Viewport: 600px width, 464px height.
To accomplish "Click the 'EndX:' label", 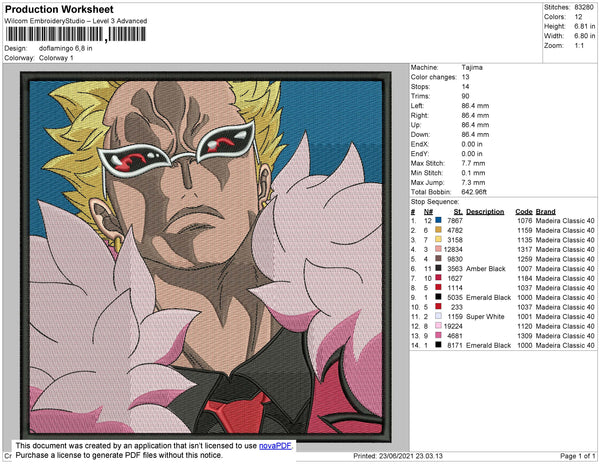I will [x=420, y=144].
